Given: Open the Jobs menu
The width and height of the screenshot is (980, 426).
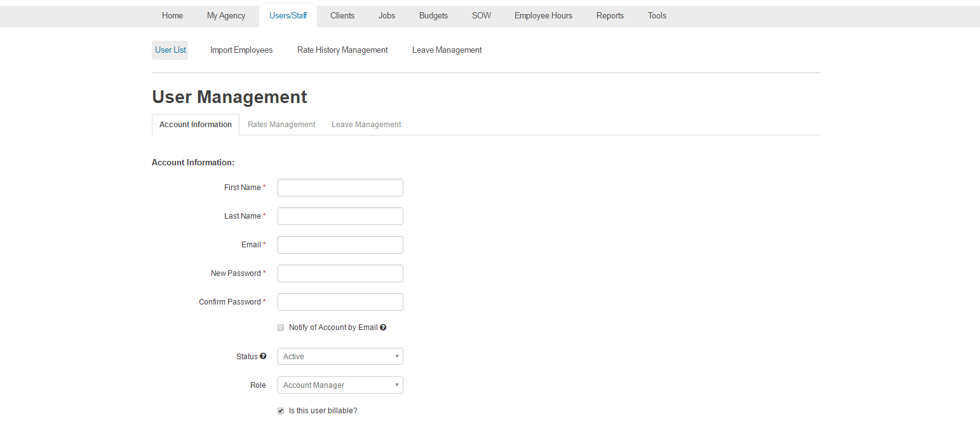Looking at the screenshot, I should tap(387, 15).
